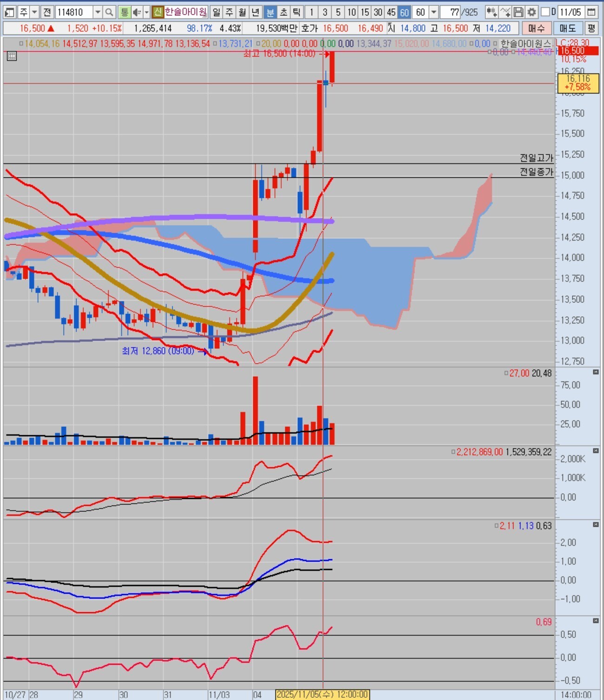This screenshot has width=604, height=700.
Task: Click the 호가 bid 16,490 value
Action: point(370,28)
